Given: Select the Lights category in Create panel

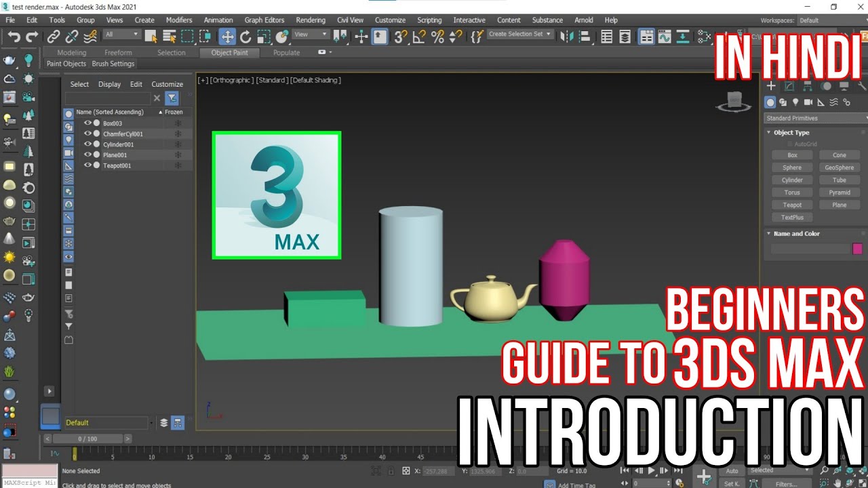Looking at the screenshot, I should coord(795,102).
